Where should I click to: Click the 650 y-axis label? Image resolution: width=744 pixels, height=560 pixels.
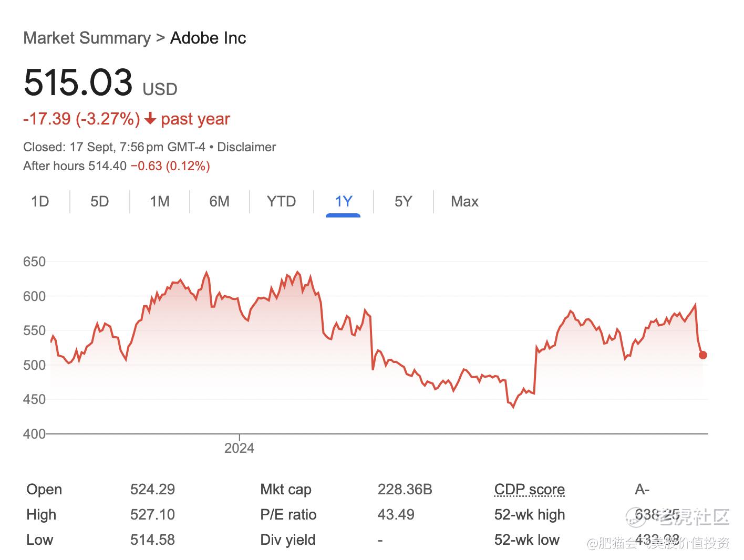click(x=34, y=262)
